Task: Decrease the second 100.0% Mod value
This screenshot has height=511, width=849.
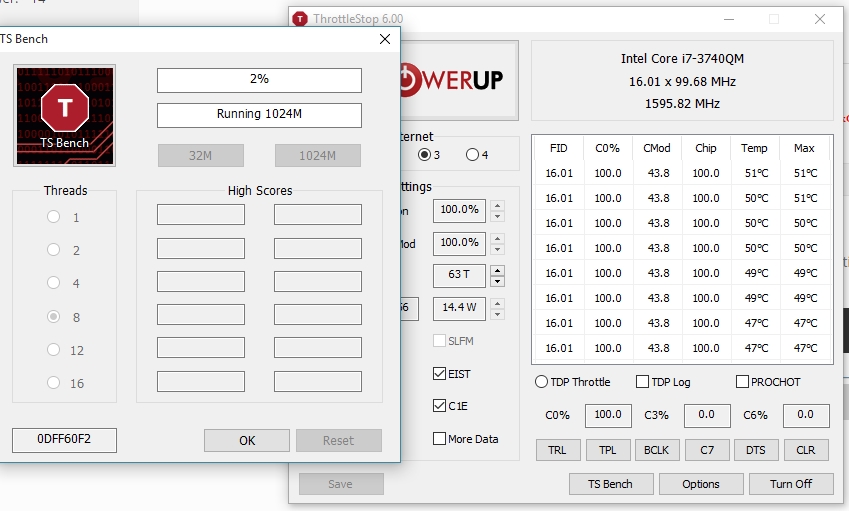Action: pyautogui.click(x=498, y=250)
